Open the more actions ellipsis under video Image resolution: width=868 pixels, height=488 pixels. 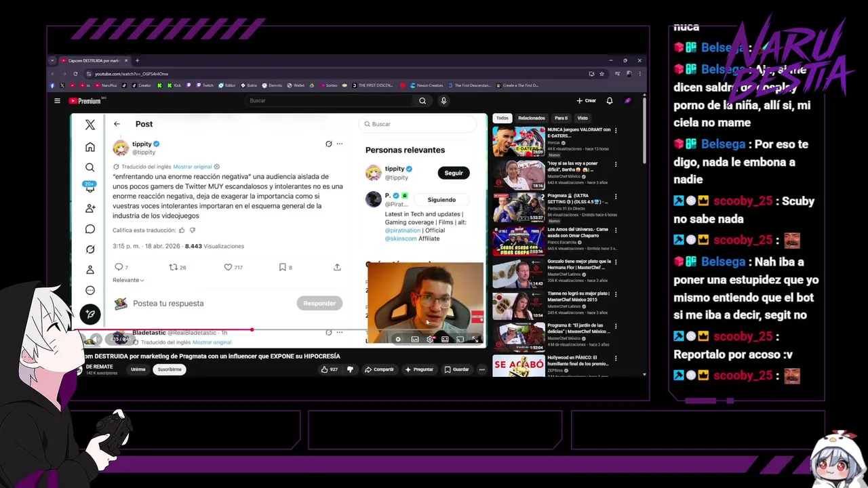[x=481, y=369]
